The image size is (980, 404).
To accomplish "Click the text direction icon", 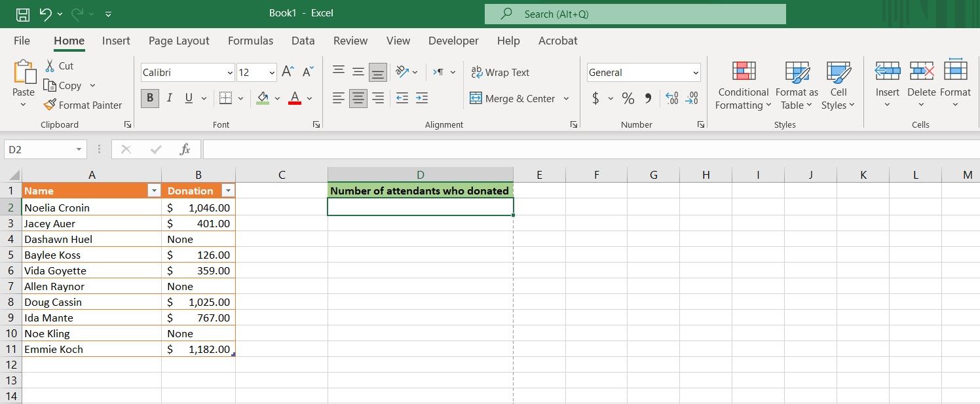I will 439,72.
